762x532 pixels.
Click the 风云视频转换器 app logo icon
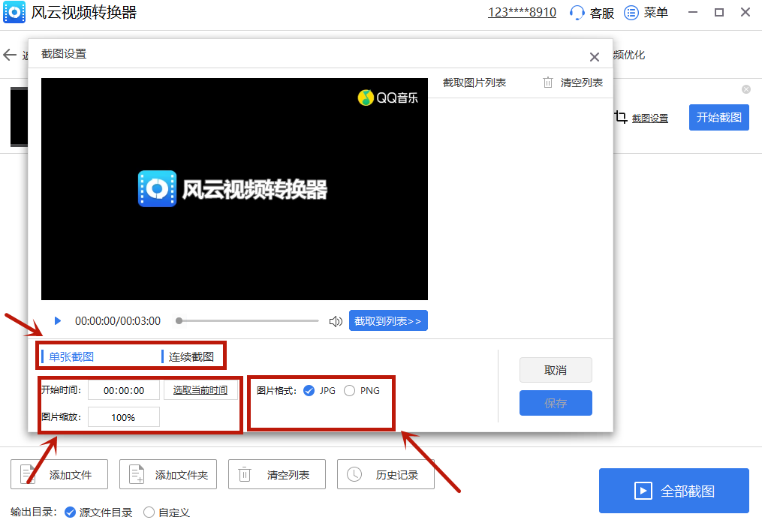pyautogui.click(x=14, y=12)
